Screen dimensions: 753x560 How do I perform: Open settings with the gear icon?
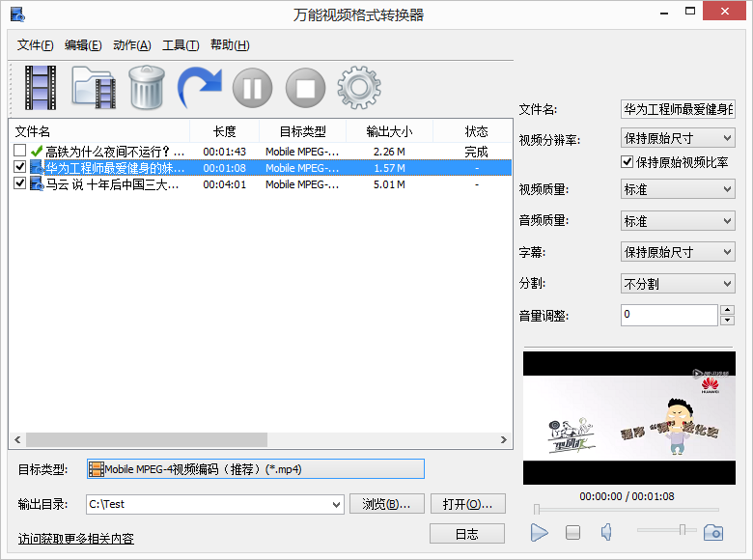click(x=359, y=88)
